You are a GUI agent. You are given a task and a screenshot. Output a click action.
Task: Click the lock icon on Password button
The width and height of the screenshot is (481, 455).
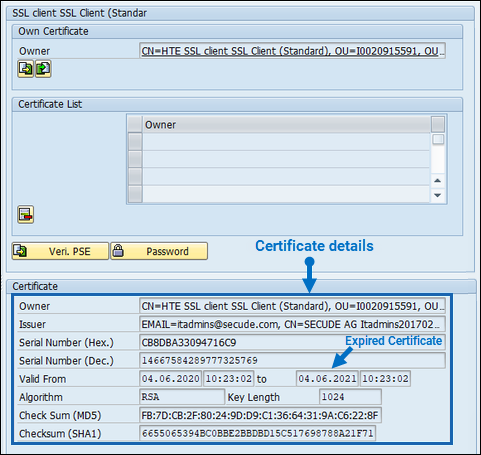[x=118, y=251]
